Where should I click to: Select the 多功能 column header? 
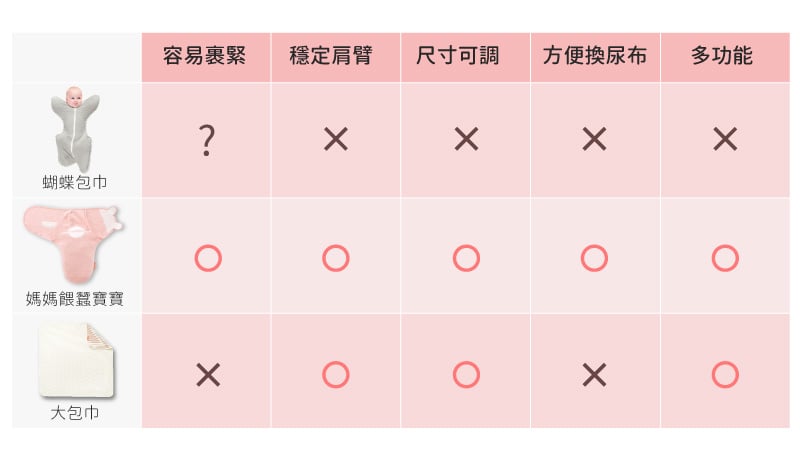[x=724, y=56]
